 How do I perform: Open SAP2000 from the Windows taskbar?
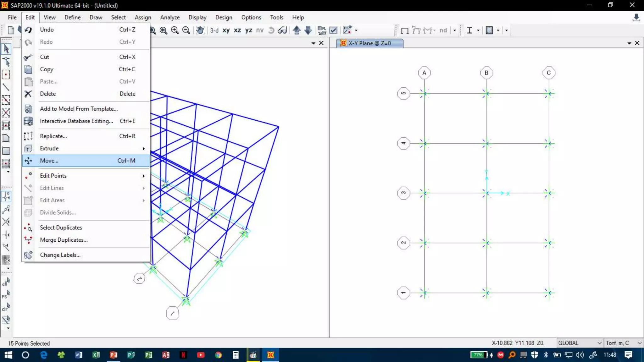pos(270,355)
